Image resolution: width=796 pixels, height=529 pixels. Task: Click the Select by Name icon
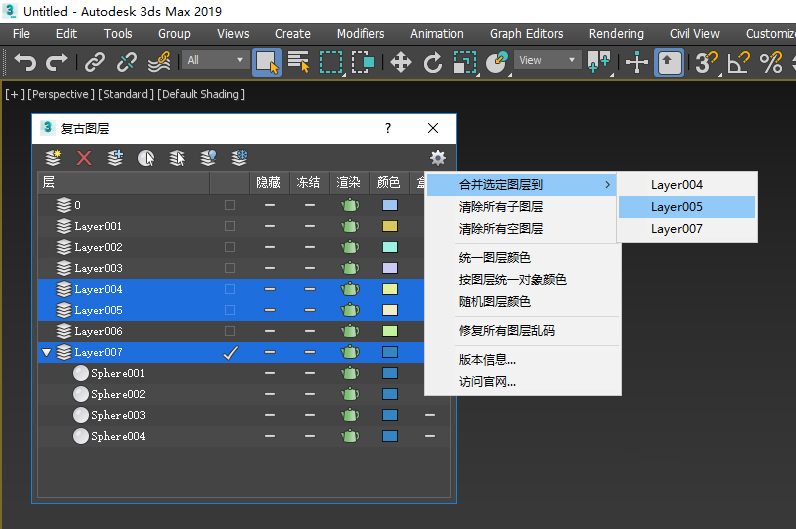(x=298, y=62)
